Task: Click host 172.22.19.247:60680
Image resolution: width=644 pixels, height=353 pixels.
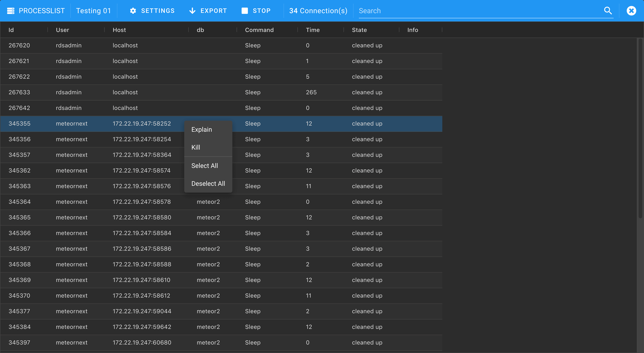Action: click(142, 342)
